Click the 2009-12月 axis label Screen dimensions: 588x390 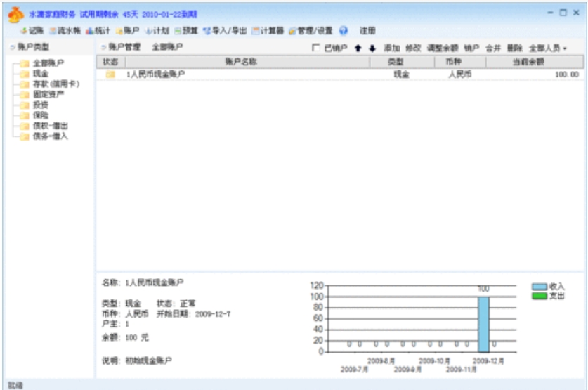point(488,360)
